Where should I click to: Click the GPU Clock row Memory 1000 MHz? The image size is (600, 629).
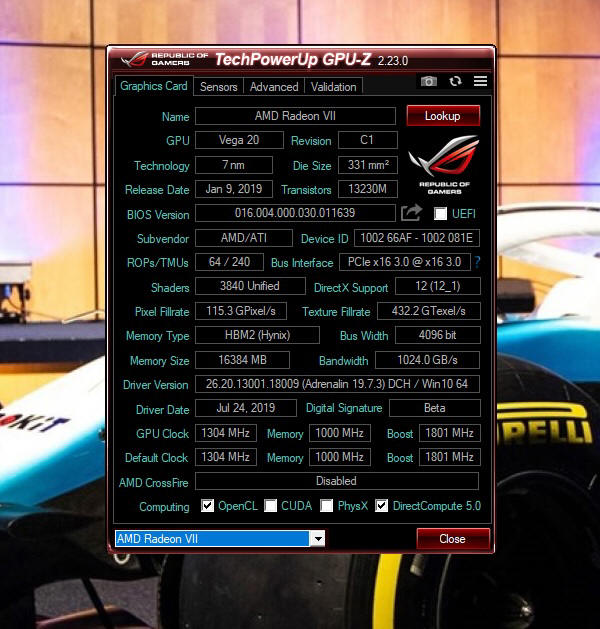point(340,433)
